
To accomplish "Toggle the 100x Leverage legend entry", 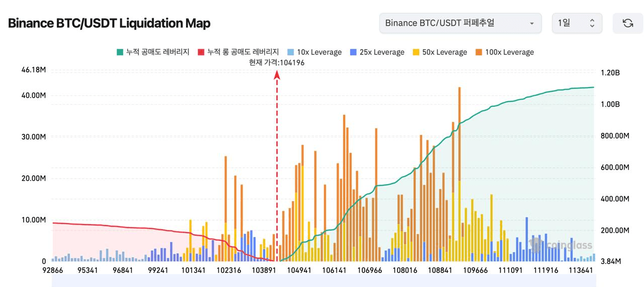I will point(504,52).
